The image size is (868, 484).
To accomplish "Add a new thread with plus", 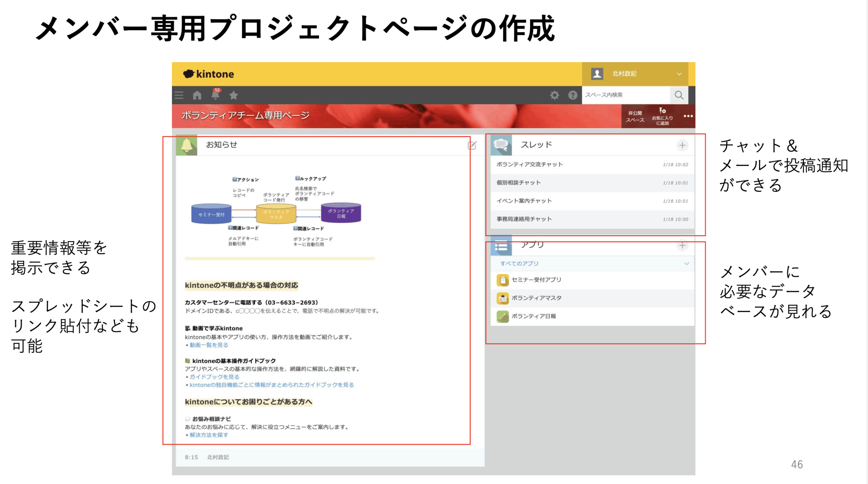I will (x=682, y=145).
